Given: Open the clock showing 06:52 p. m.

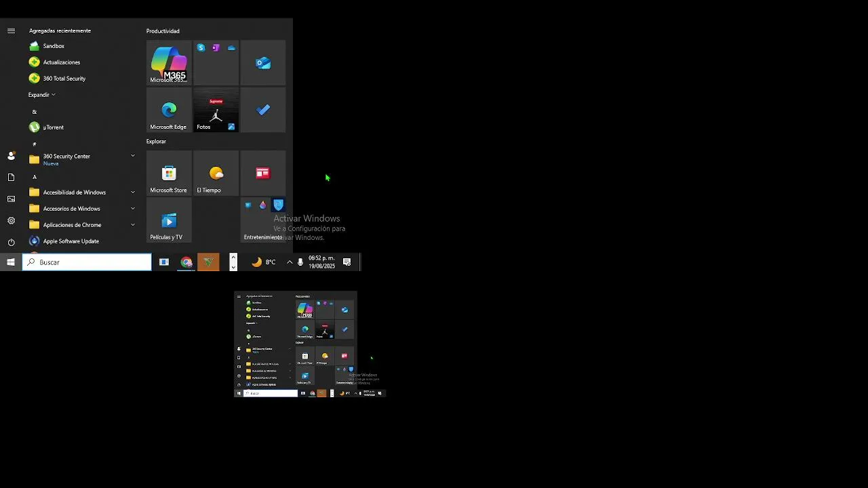Looking at the screenshot, I should pyautogui.click(x=321, y=262).
